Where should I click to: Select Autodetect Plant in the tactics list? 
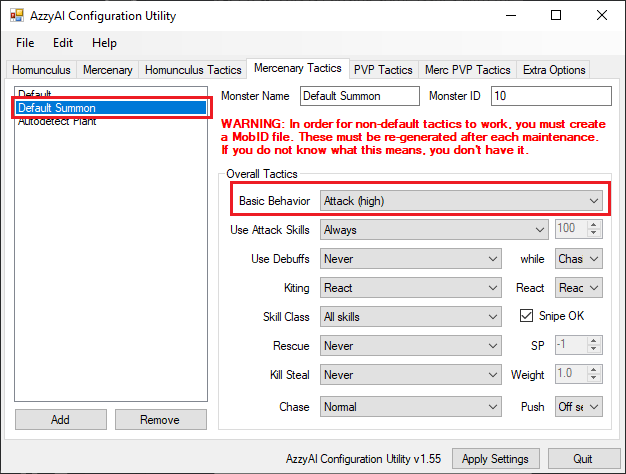tap(58, 121)
